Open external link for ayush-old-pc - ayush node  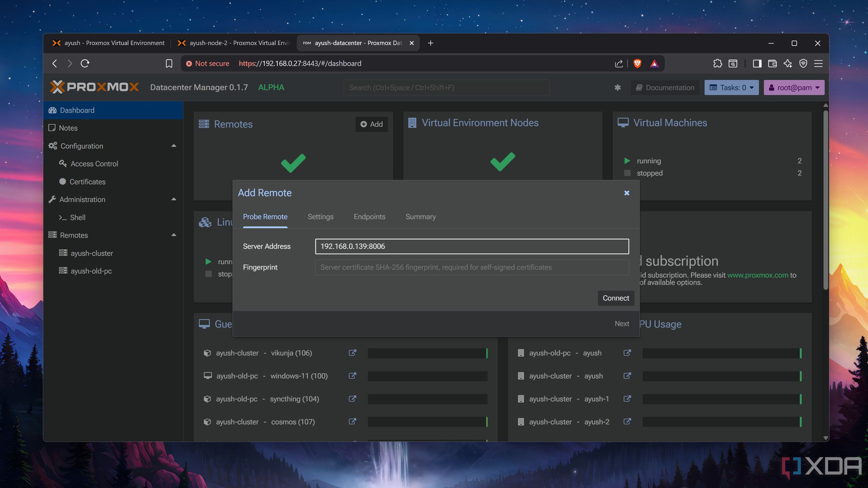(x=627, y=353)
